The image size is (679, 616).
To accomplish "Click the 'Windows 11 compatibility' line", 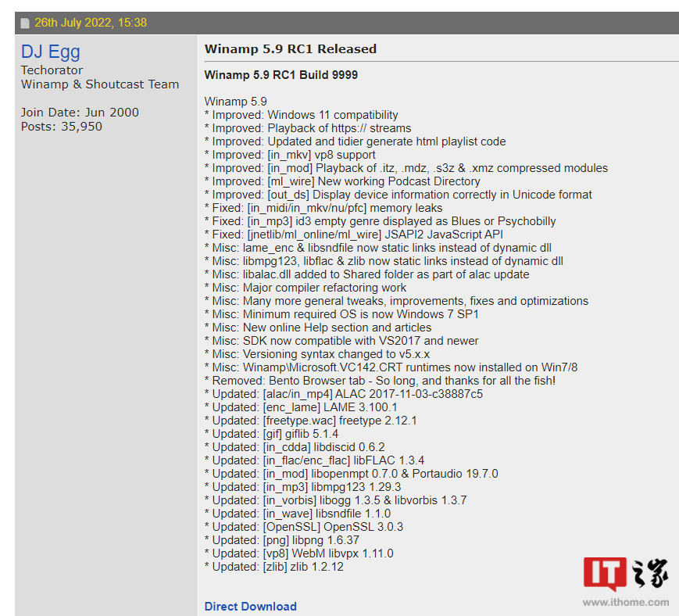I will point(301,115).
